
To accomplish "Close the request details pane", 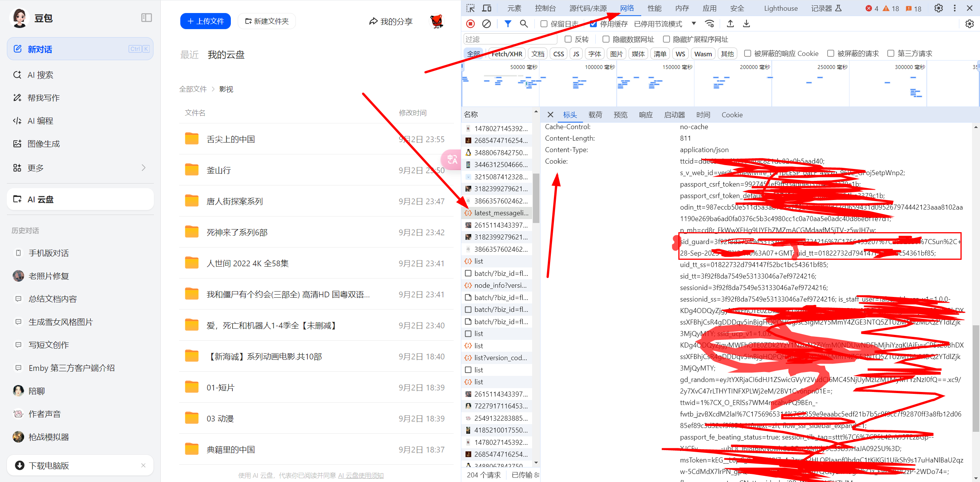I will [550, 115].
